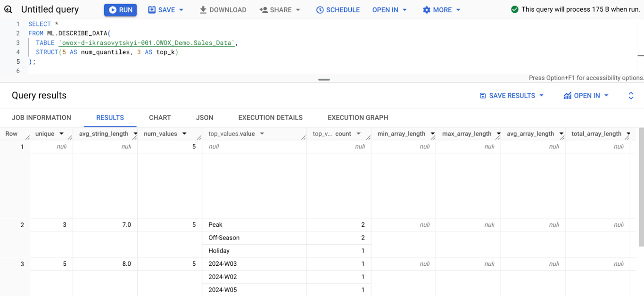
Task: Click the expand/collapse results panel icon
Action: 631,96
